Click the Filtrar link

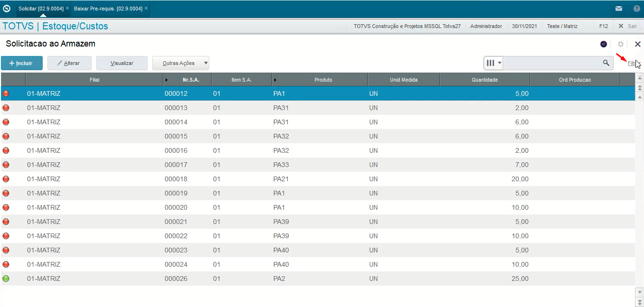(x=632, y=63)
